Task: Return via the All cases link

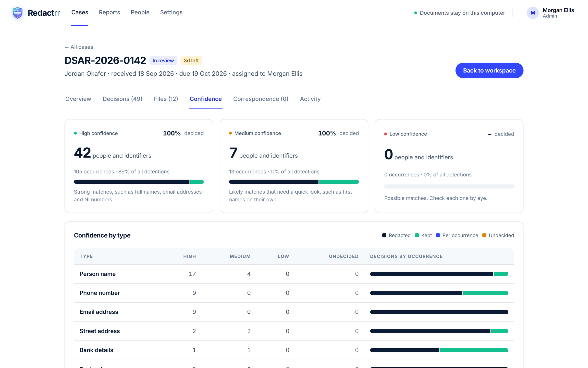Action: coord(79,47)
